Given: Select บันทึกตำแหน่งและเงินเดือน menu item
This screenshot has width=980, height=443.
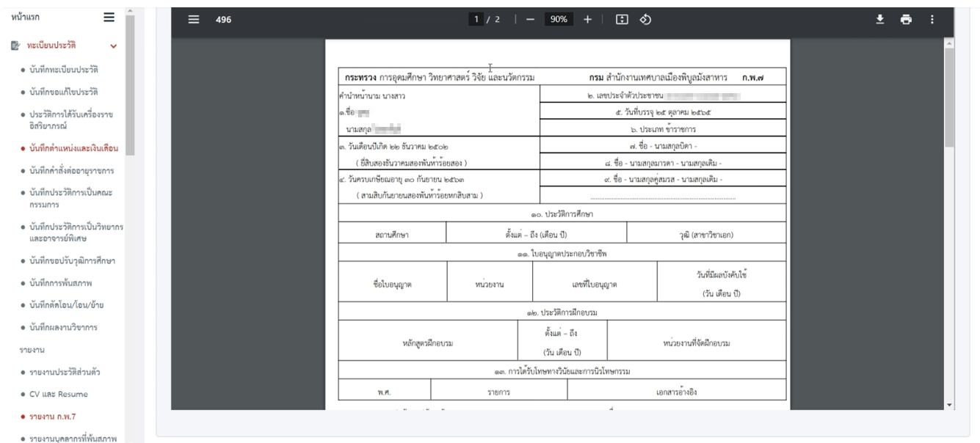Looking at the screenshot, I should click(x=74, y=149).
